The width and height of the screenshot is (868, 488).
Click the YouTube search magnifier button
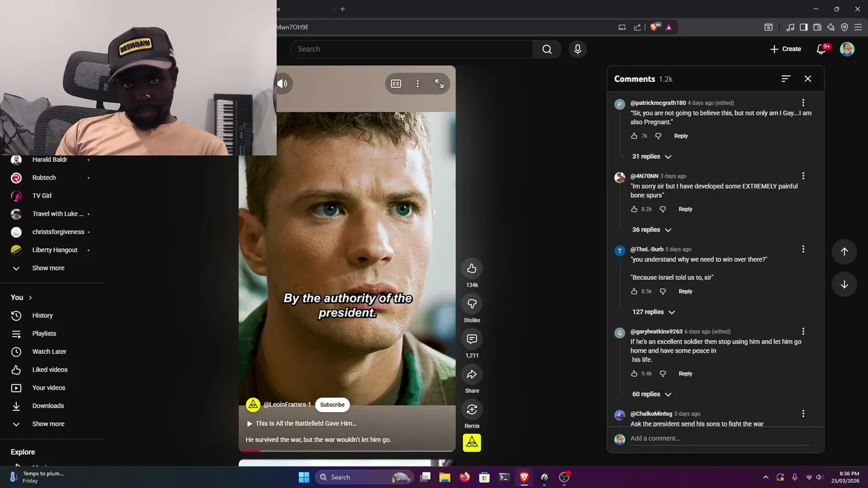(x=547, y=49)
